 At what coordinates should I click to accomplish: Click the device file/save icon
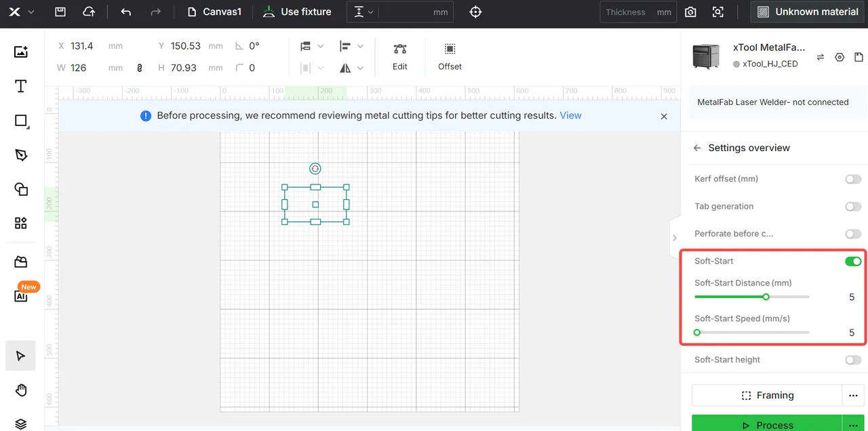click(x=859, y=58)
